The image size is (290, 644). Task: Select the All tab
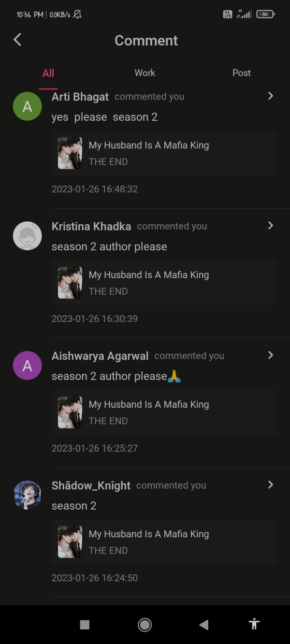coord(48,73)
